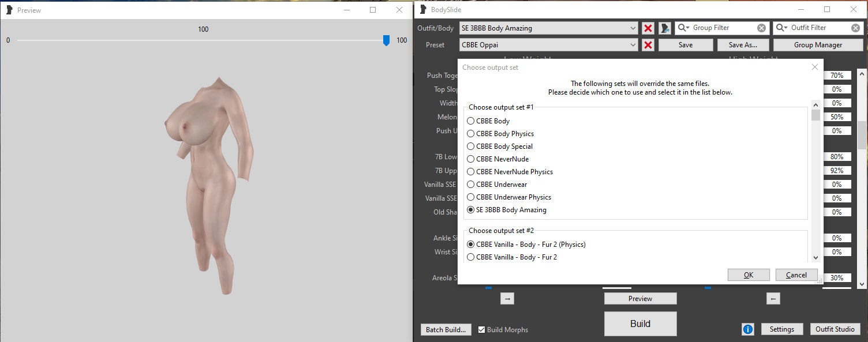Screen dimensions: 868x342
Task: Click the left arrow button right of Preview
Action: pos(773,298)
